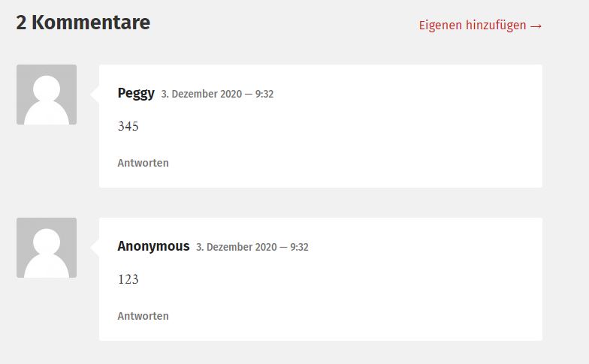The image size is (589, 364).
Task: Reply to Peggy's comment via Antworten
Action: tap(143, 163)
